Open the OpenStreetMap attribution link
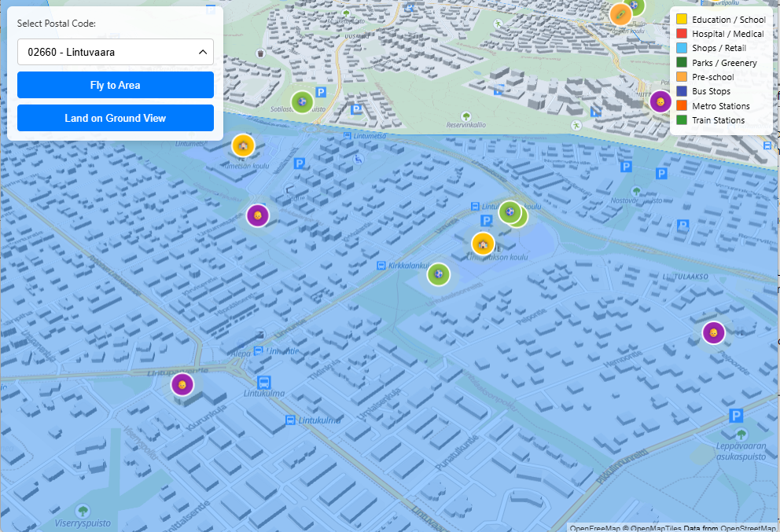Image resolution: width=780 pixels, height=532 pixels. (x=748, y=528)
